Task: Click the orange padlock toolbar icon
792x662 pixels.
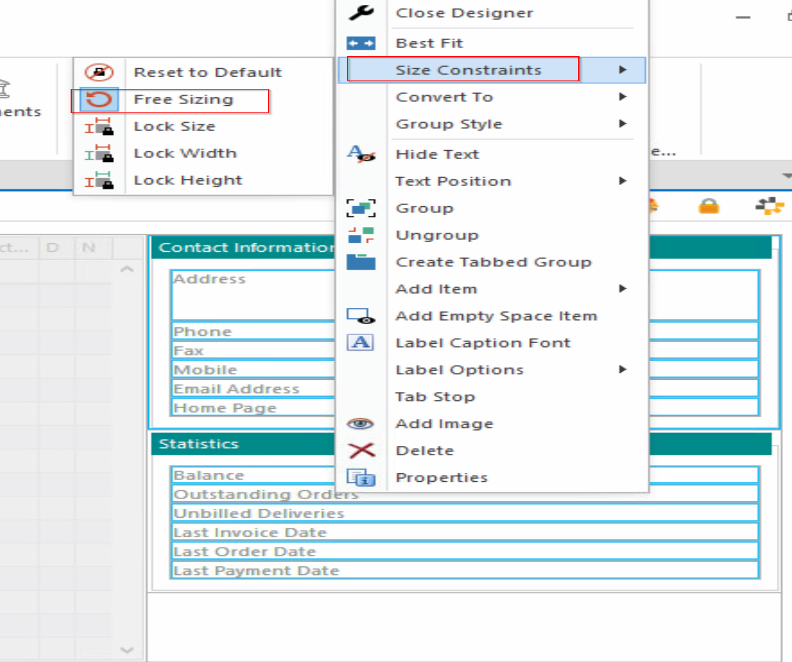Action: pos(709,206)
